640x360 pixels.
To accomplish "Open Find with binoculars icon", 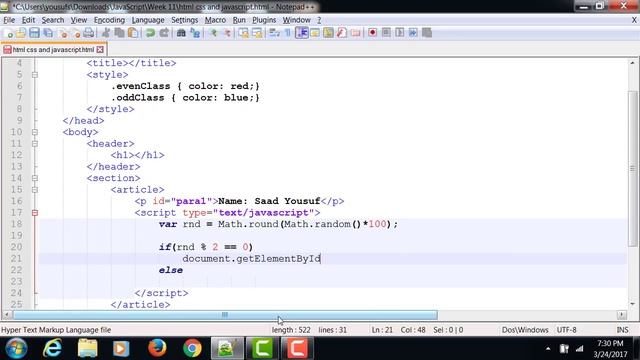I will (x=181, y=33).
